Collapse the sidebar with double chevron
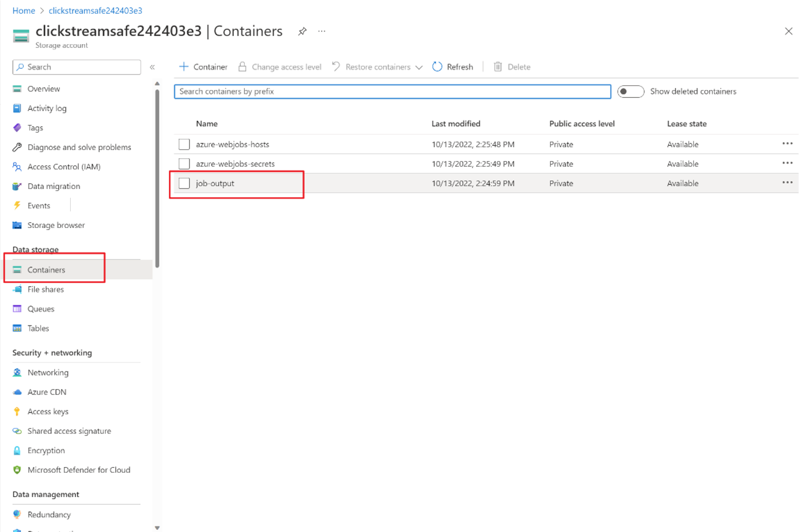 click(x=152, y=67)
